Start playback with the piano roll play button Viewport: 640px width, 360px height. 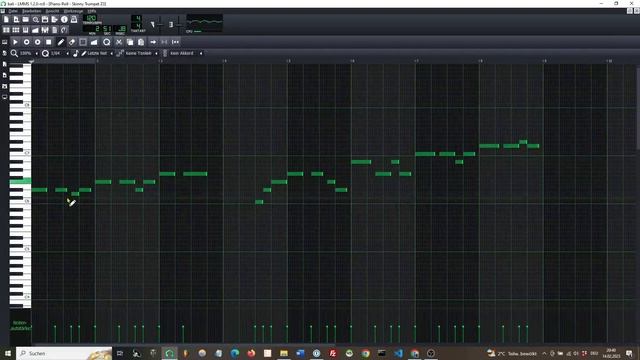pos(15,42)
